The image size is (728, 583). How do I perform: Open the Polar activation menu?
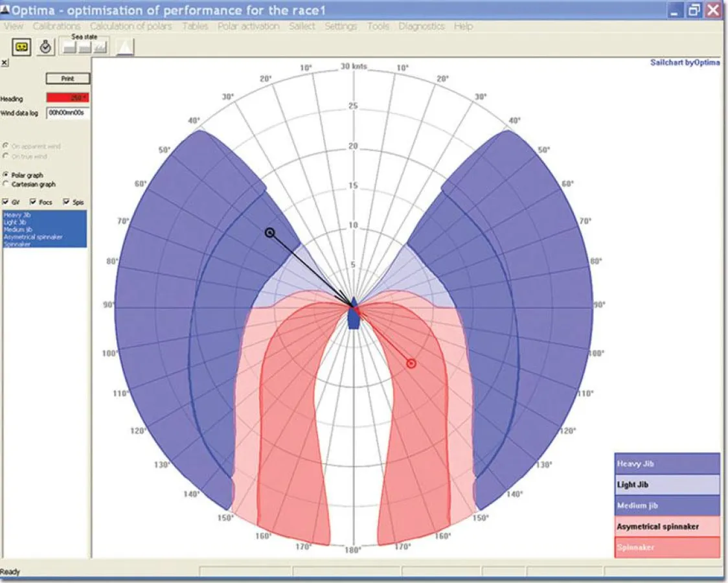coord(248,26)
